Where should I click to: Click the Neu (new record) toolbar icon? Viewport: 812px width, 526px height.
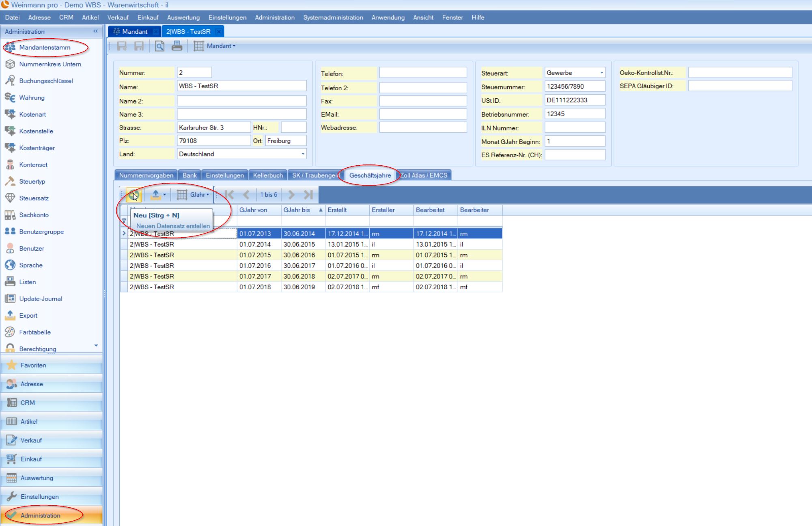(134, 195)
